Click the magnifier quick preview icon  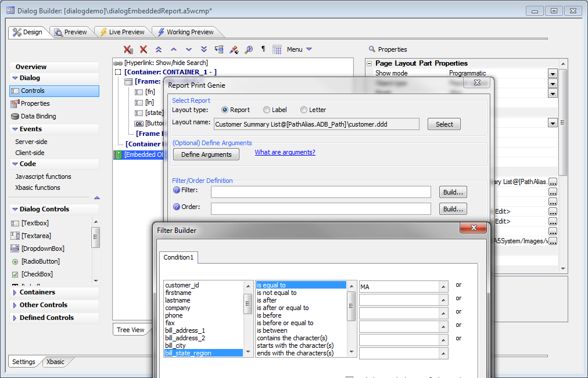(x=249, y=49)
